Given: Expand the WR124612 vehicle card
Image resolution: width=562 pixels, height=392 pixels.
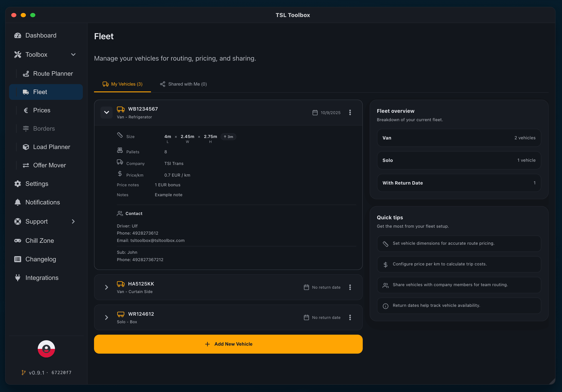Looking at the screenshot, I should (x=107, y=317).
